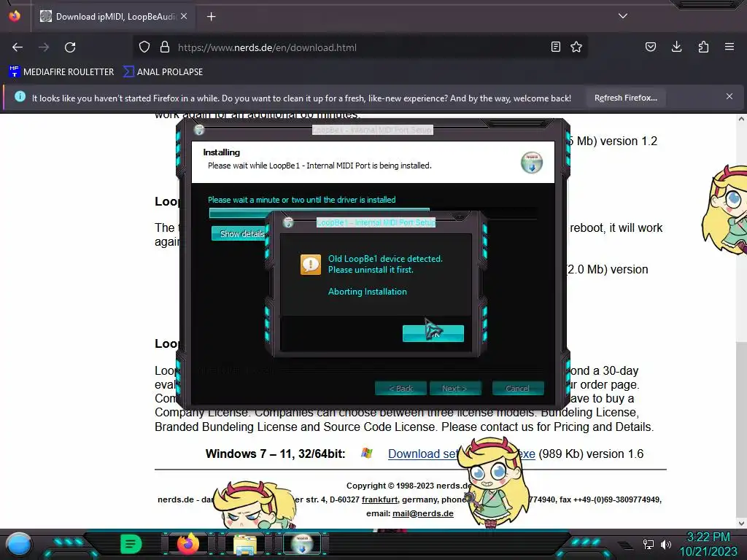Screen dimensions: 747x560
Task: Switch to installer taskbar icon
Action: point(301,544)
